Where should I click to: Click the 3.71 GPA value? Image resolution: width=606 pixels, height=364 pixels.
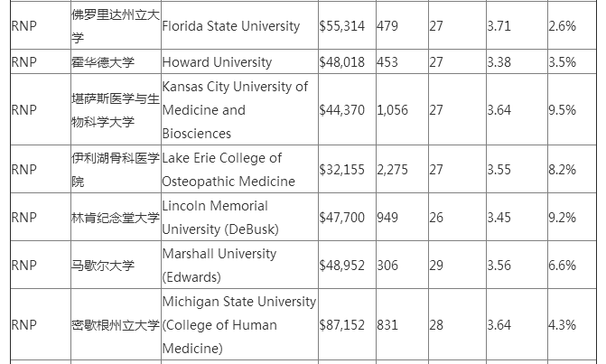pyautogui.click(x=499, y=26)
